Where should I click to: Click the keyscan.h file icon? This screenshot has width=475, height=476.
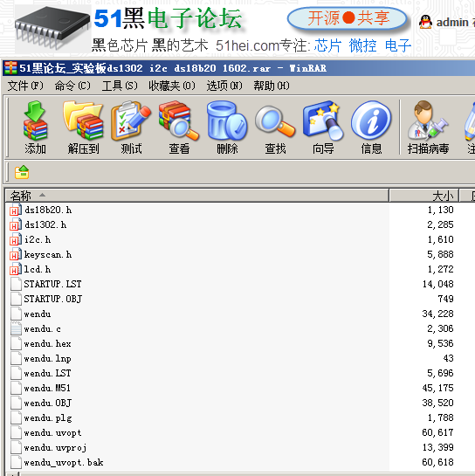pyautogui.click(x=15, y=254)
